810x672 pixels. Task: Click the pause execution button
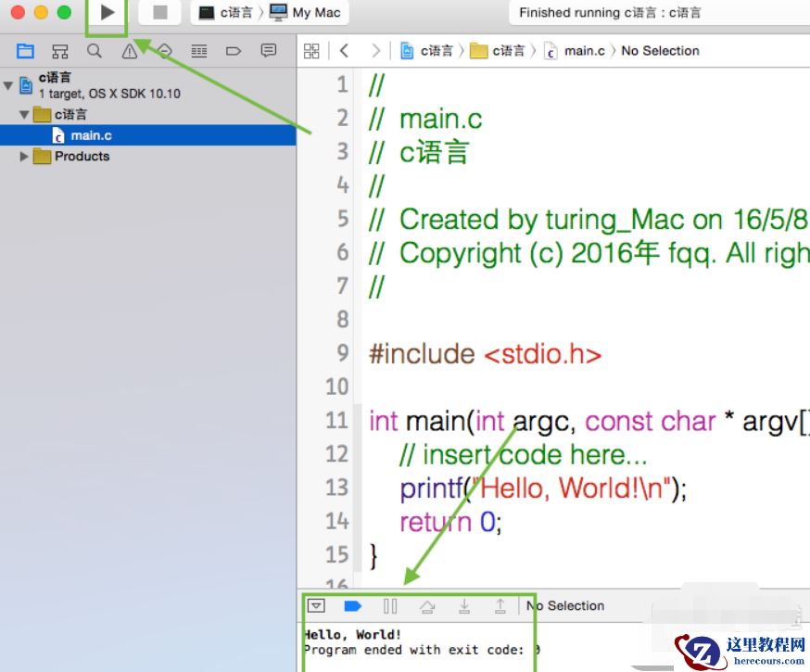(x=390, y=606)
